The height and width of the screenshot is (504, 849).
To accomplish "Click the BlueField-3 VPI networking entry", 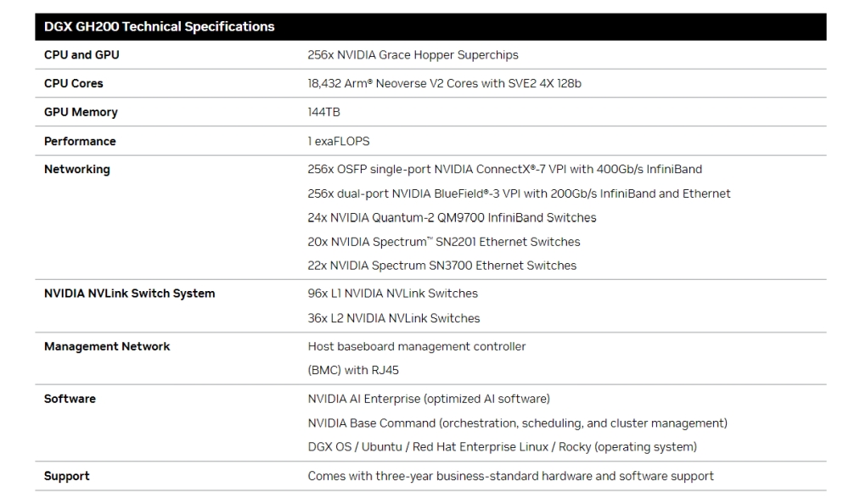I will (x=518, y=193).
